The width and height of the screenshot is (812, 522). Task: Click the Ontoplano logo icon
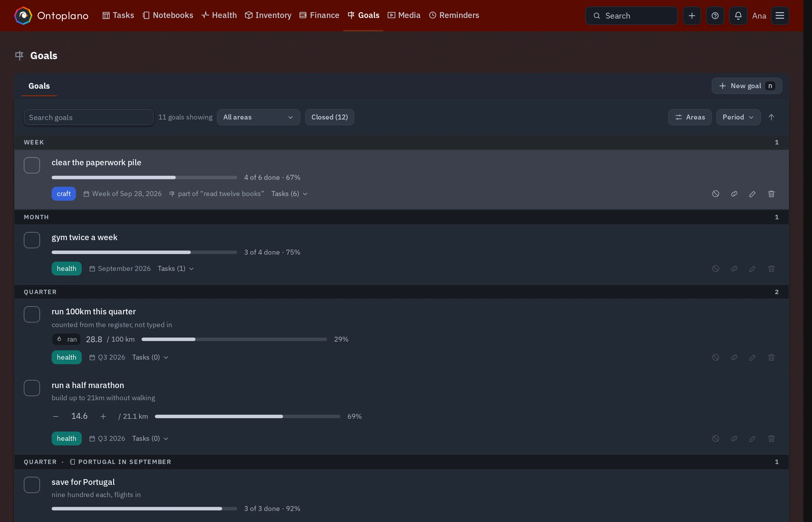(x=23, y=16)
